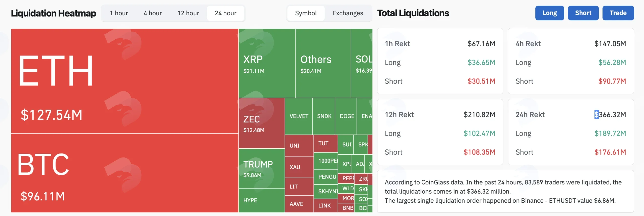The image size is (644, 216).
Task: Select the 1 hour timeframe
Action: (119, 13)
